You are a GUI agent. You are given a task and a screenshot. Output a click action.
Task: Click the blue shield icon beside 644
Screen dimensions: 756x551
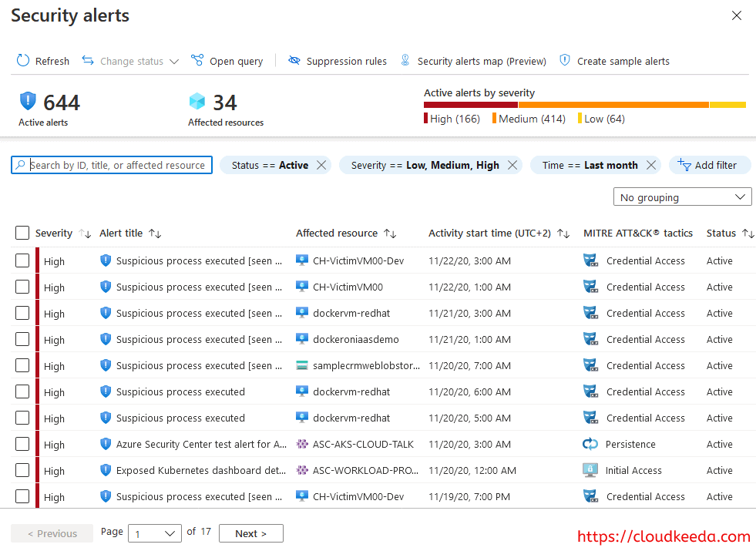[28, 101]
